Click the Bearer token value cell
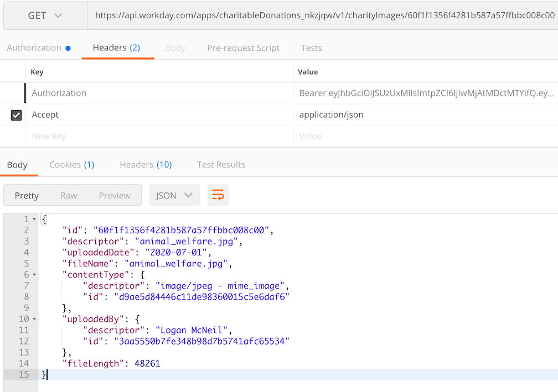Screen dimensions: 558x392 (x=426, y=93)
